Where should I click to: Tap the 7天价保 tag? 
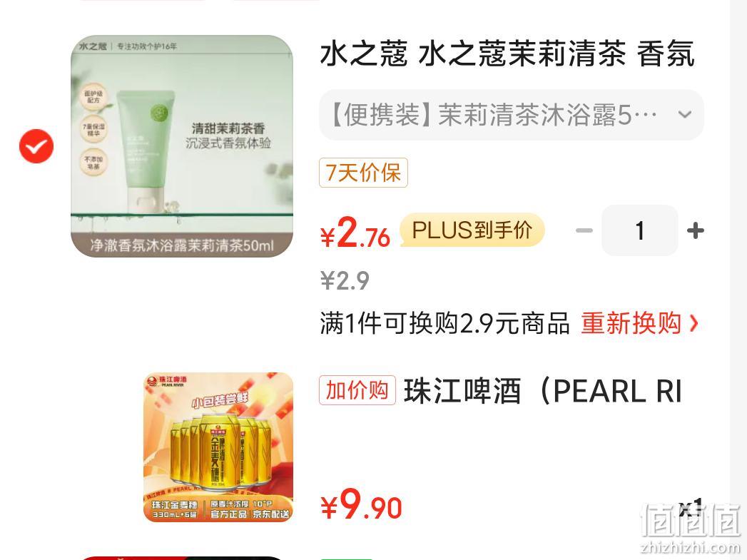click(363, 173)
